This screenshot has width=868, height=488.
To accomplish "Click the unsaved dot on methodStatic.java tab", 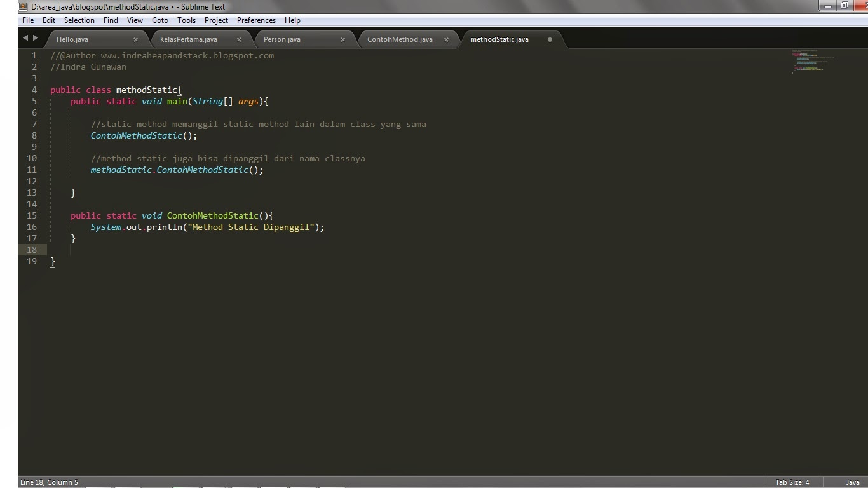I will (550, 39).
